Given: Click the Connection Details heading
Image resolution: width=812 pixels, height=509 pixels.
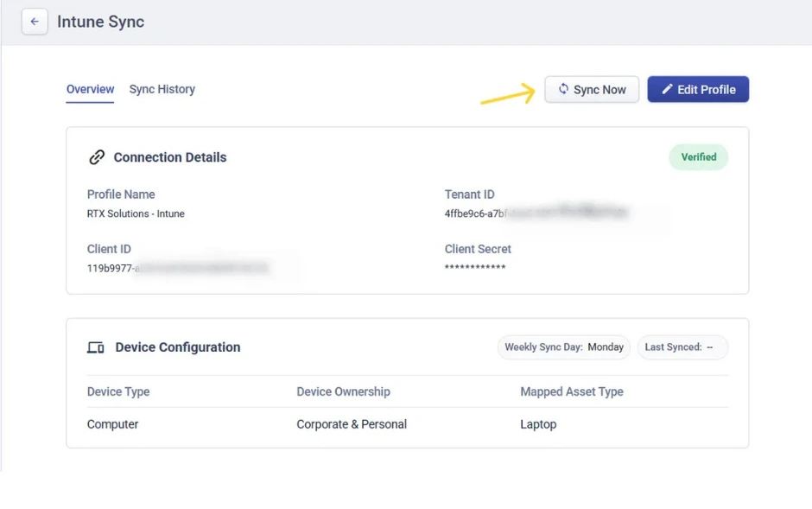Looking at the screenshot, I should click(170, 157).
